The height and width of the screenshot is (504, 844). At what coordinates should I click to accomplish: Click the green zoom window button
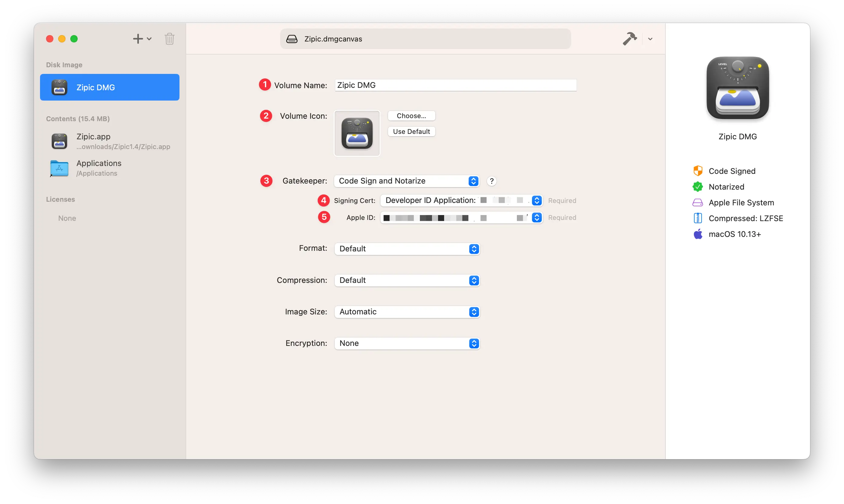(74, 39)
